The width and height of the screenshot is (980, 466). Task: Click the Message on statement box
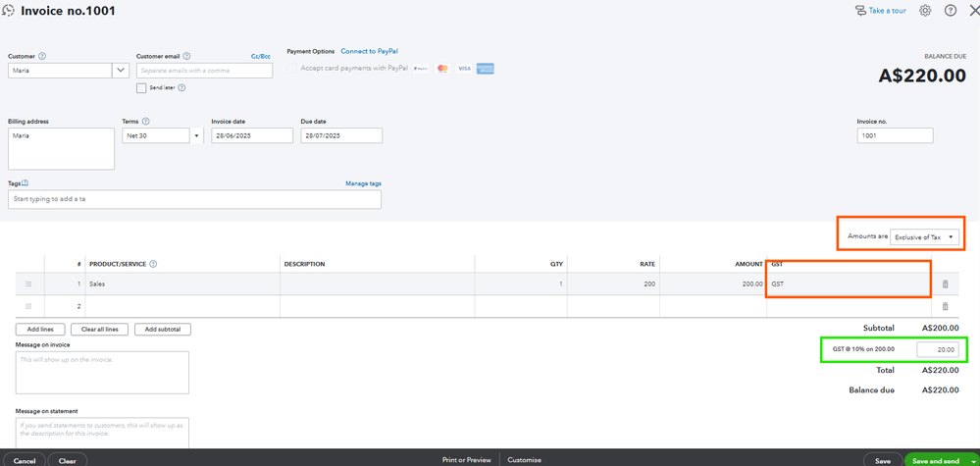[x=102, y=433]
